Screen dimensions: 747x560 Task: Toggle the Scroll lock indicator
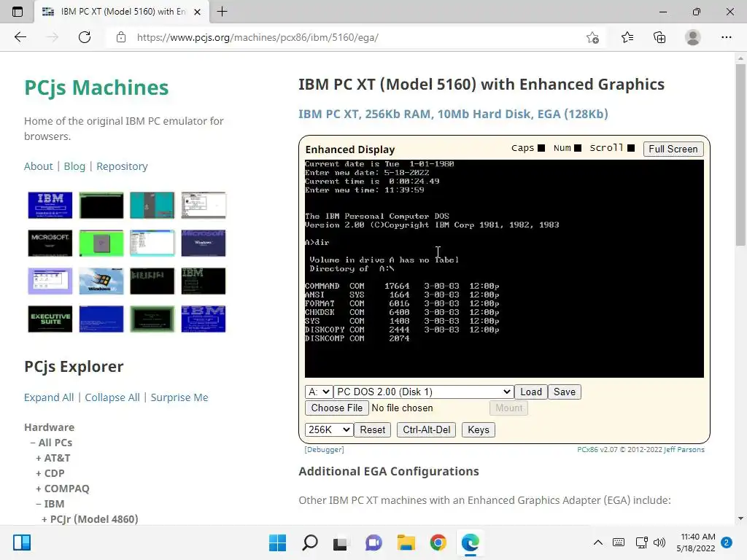click(x=631, y=148)
